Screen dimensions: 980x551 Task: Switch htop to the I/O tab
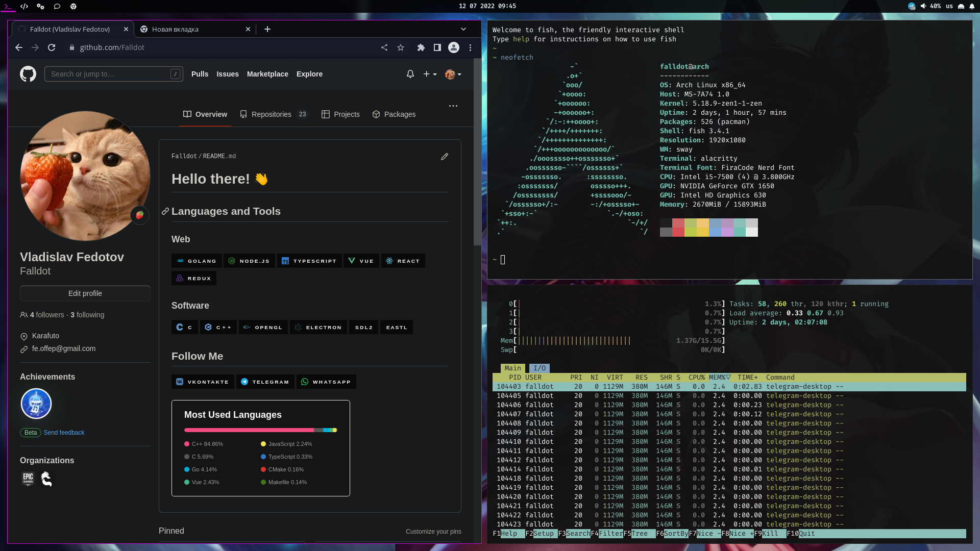tap(540, 368)
